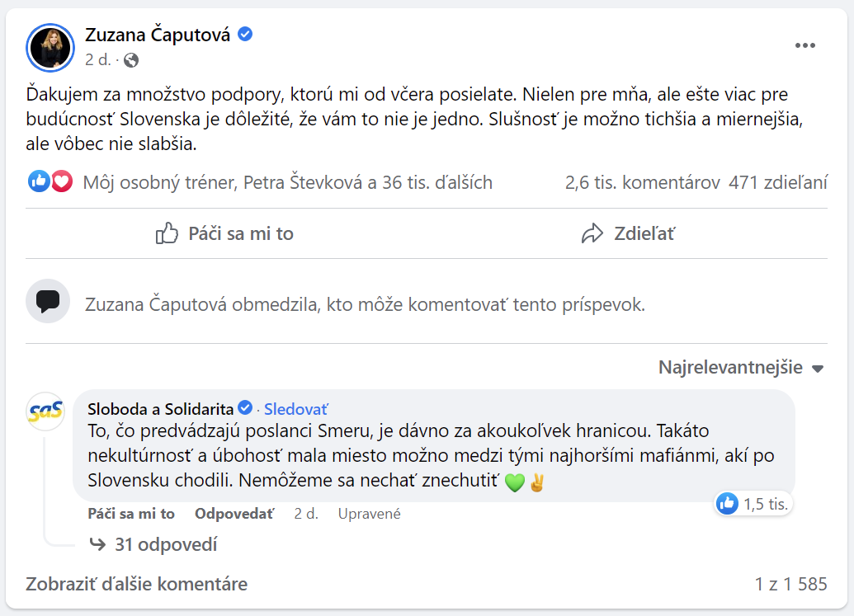Open the Najrelevantnejšie sorting dropdown
This screenshot has height=616, width=854.
(x=741, y=368)
